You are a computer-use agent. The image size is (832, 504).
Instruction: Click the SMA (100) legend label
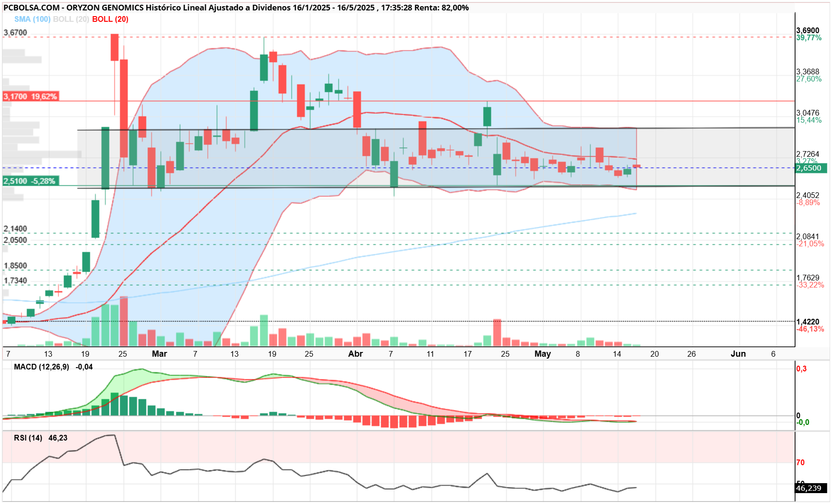(32, 19)
